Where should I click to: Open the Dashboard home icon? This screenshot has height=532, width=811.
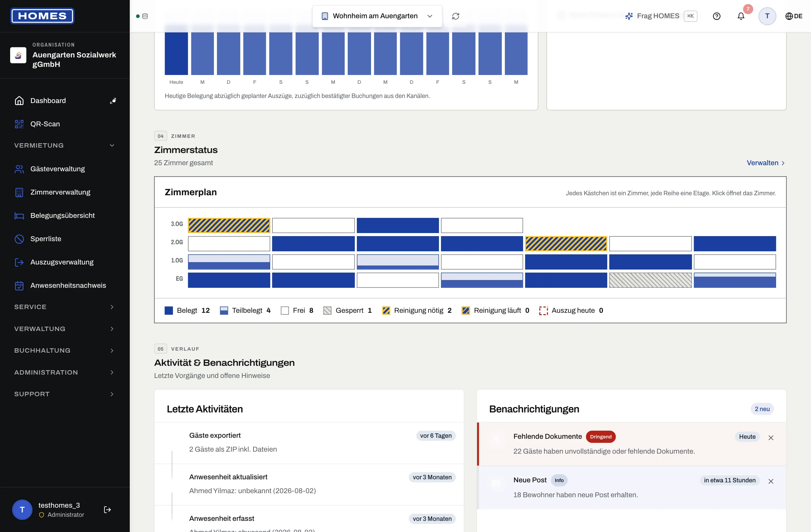tap(19, 100)
